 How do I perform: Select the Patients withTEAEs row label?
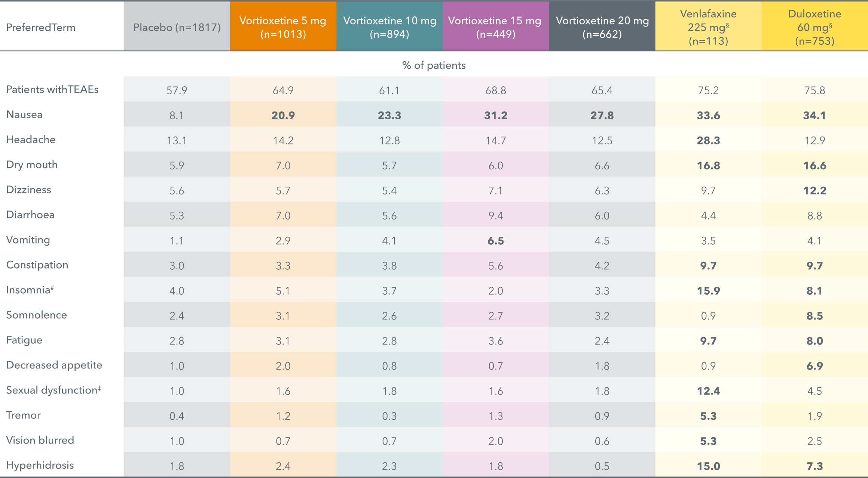tap(52, 89)
